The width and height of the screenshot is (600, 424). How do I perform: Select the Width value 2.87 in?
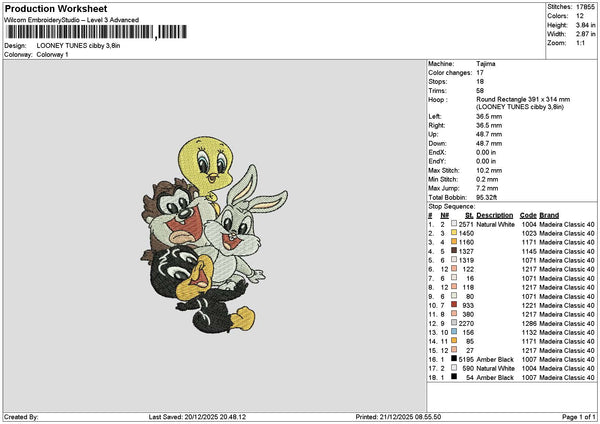coord(586,34)
